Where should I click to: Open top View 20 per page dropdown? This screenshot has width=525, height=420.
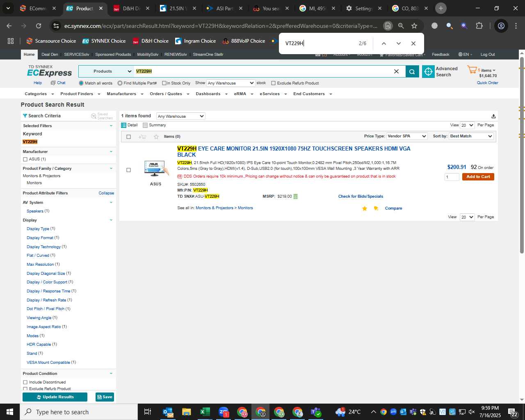[467, 126]
